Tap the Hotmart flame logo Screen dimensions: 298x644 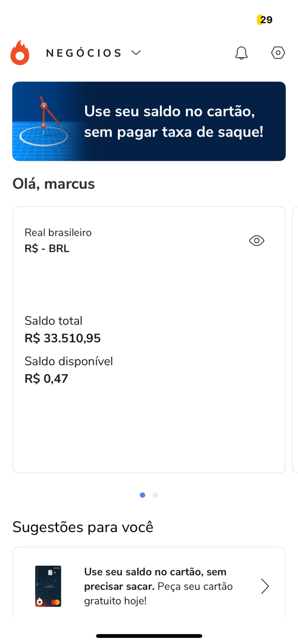tap(20, 53)
